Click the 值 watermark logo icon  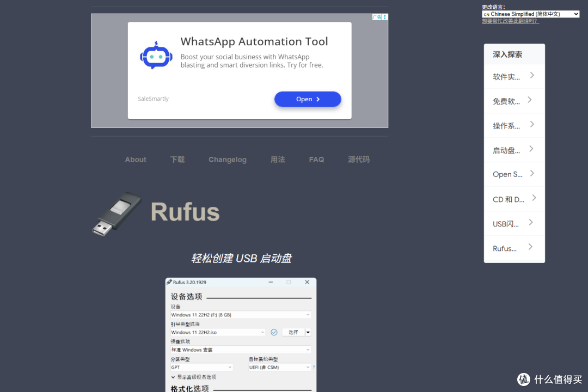[524, 379]
